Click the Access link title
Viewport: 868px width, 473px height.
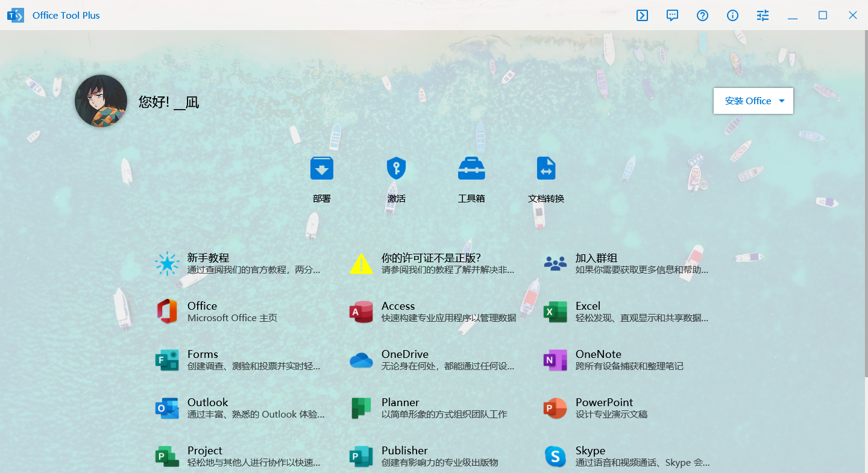coord(398,306)
